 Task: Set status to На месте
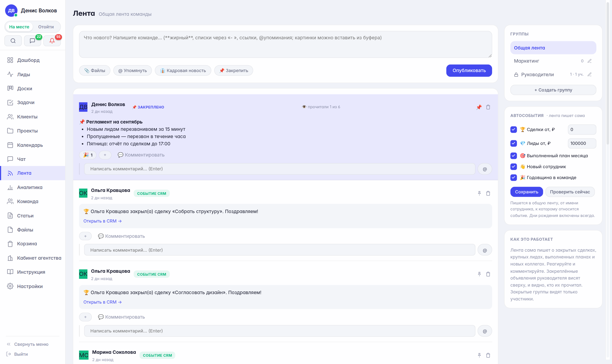tap(19, 27)
